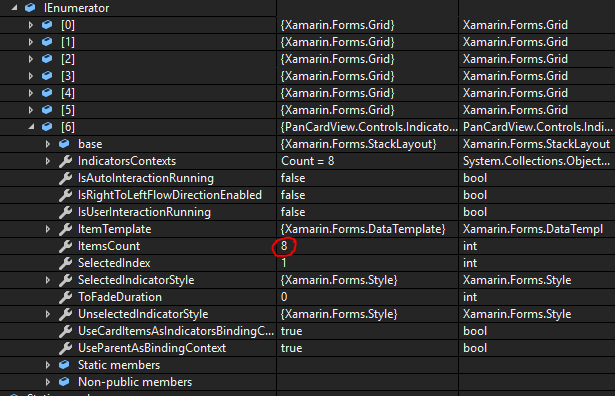Viewport: 615px width, 396px height.
Task: Expand the [2] item arrow
Action: [31, 59]
